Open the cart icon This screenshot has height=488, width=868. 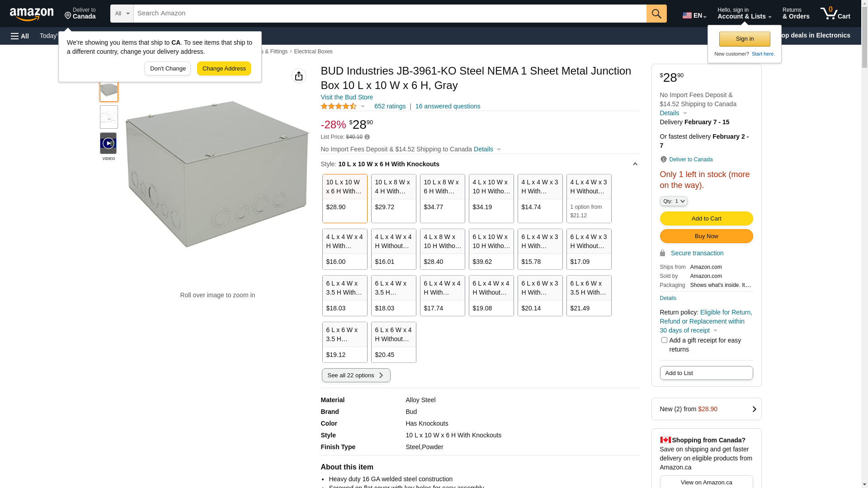point(835,14)
